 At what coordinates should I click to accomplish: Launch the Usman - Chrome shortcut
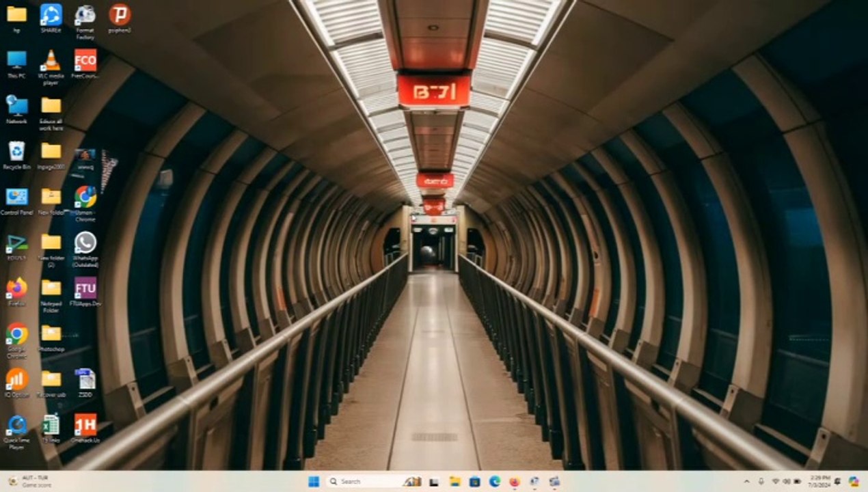click(85, 204)
